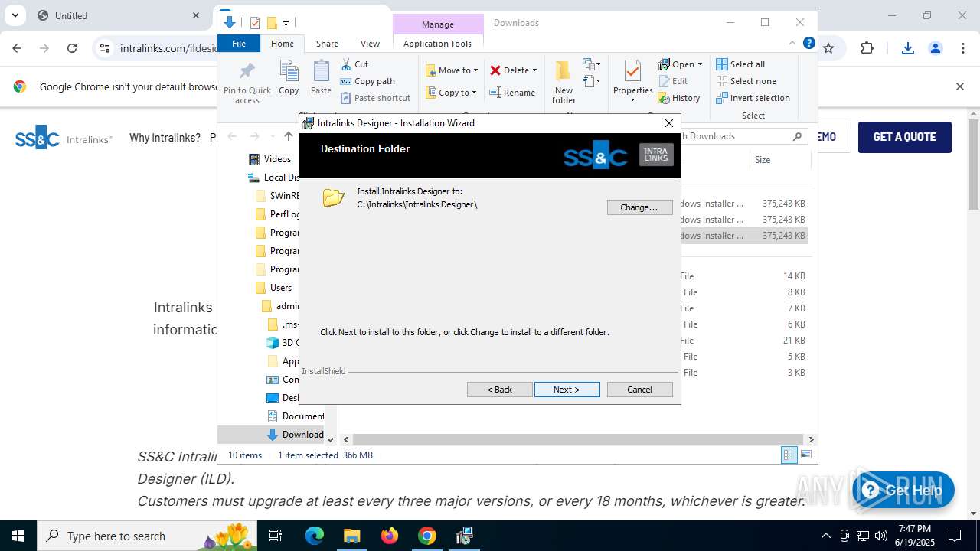Click the Manage contextual tab
980x551 pixels.
pos(437,24)
